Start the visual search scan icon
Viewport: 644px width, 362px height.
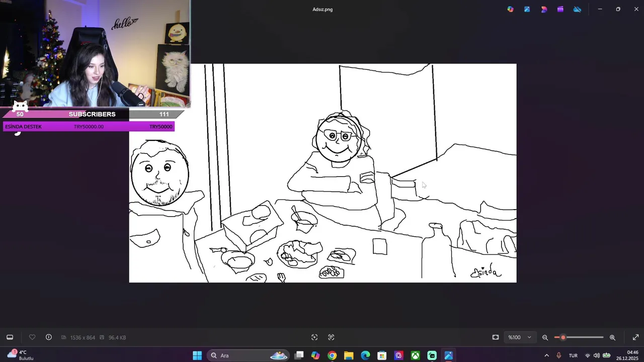(314, 337)
